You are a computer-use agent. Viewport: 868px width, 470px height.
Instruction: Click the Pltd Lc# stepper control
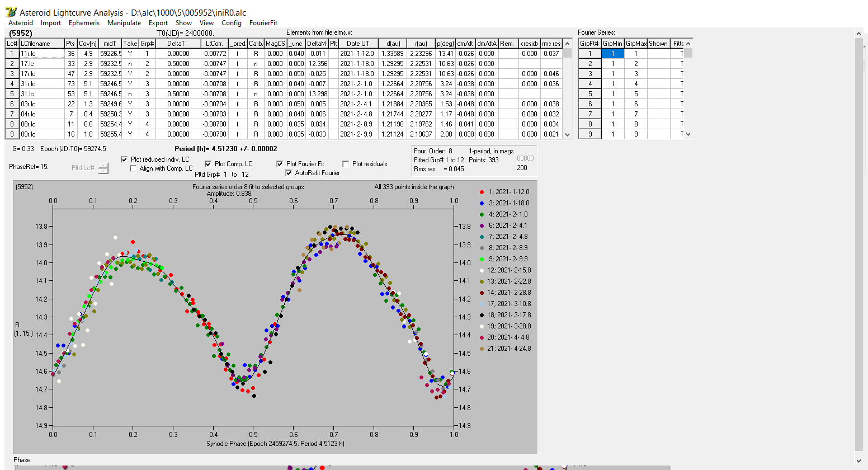103,168
